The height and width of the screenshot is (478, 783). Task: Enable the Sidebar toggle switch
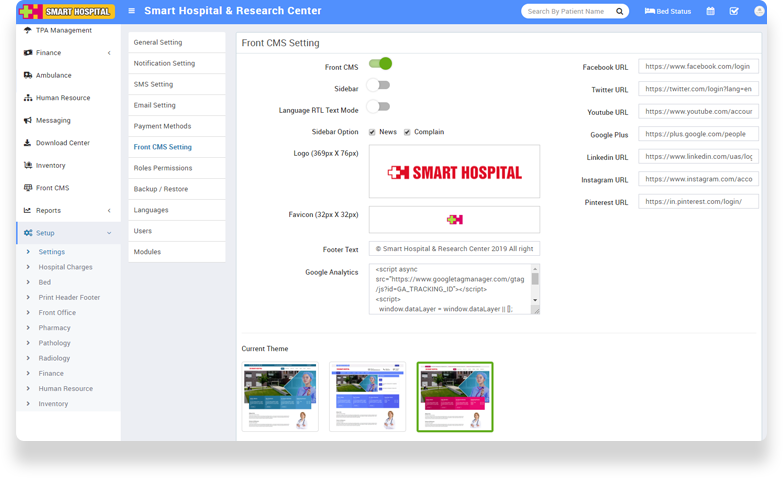point(378,86)
